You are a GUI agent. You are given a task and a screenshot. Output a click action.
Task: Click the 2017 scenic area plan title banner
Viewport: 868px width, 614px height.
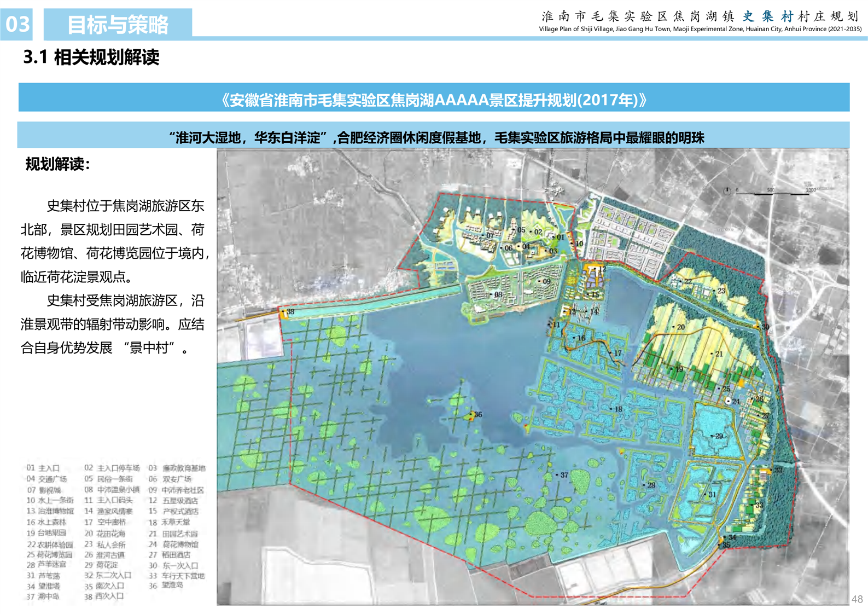434,100
